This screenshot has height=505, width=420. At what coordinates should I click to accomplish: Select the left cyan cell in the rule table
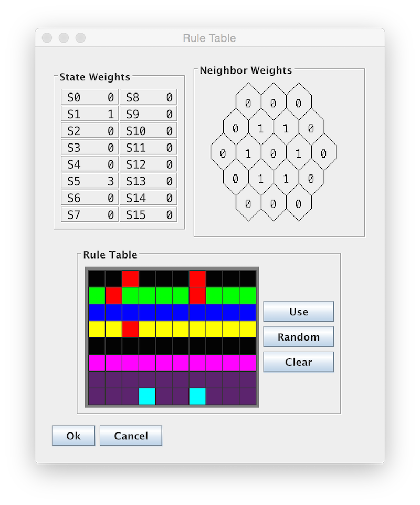coord(147,396)
